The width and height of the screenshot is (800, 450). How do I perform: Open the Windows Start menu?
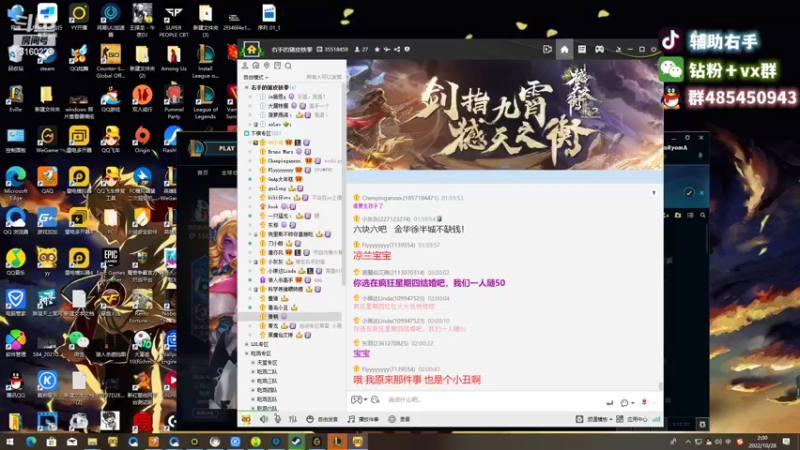(x=10, y=441)
